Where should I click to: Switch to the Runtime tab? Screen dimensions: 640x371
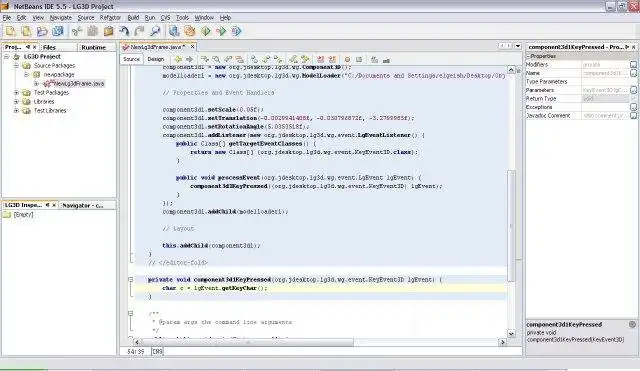click(x=97, y=47)
